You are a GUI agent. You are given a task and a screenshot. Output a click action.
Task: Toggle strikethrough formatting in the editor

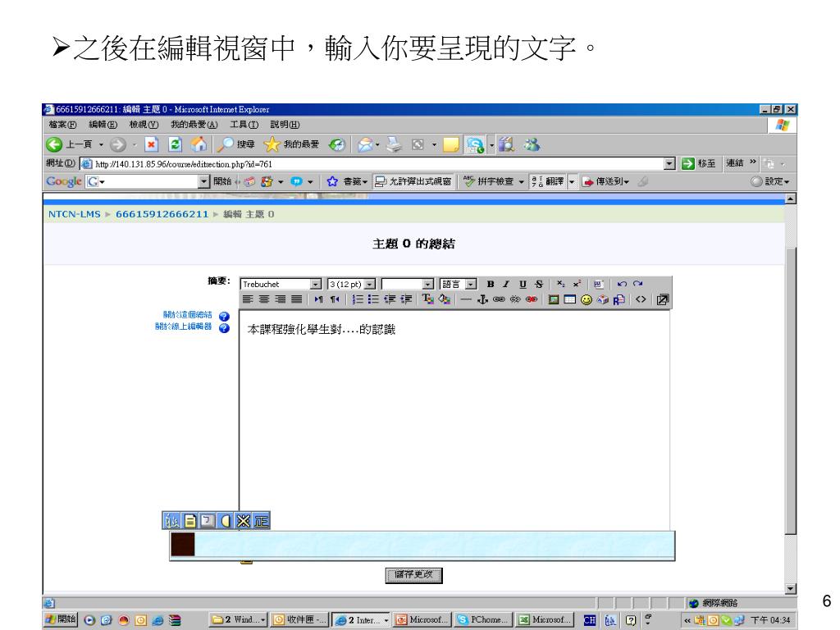point(538,284)
